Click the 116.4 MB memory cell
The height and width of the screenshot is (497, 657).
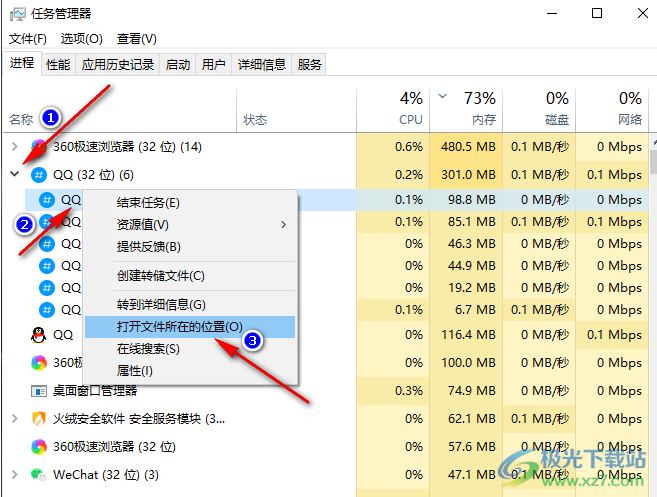(x=466, y=335)
